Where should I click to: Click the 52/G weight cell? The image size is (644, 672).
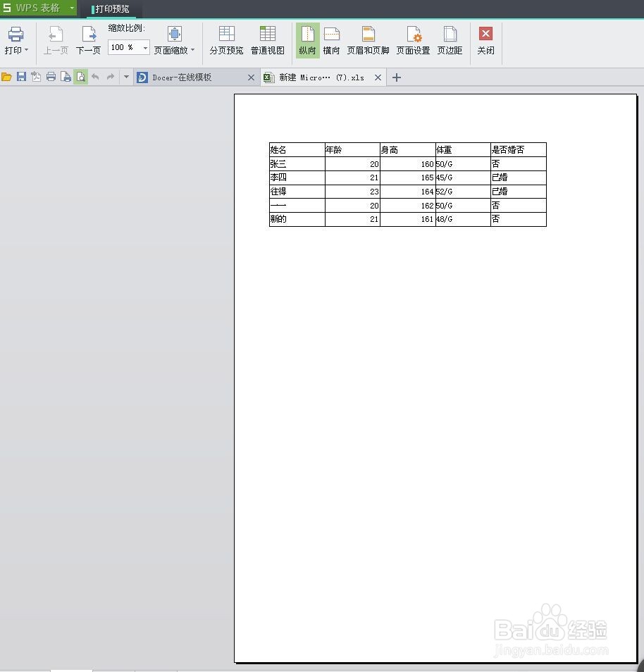click(463, 191)
